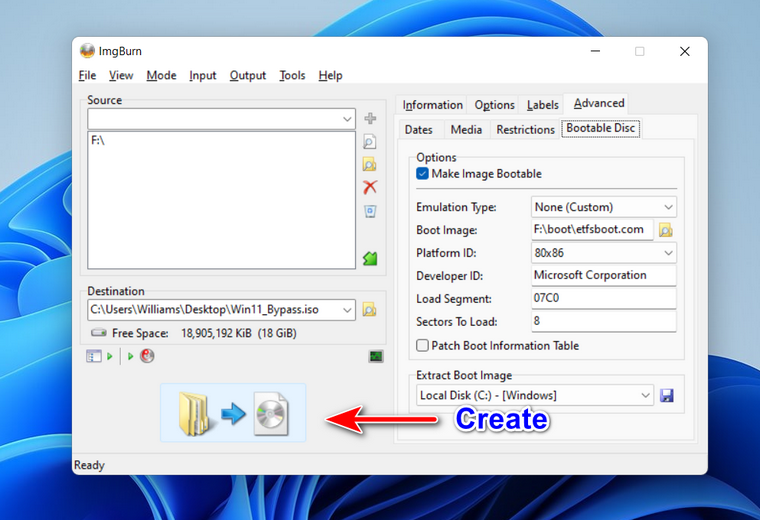Image resolution: width=760 pixels, height=520 pixels.
Task: Open the View menu
Action: pyautogui.click(x=121, y=76)
